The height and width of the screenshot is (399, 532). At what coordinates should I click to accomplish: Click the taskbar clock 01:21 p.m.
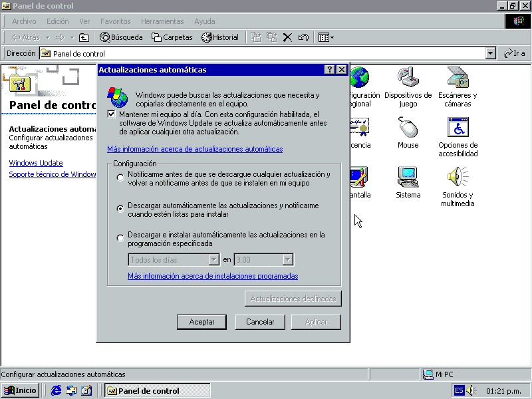(x=503, y=391)
